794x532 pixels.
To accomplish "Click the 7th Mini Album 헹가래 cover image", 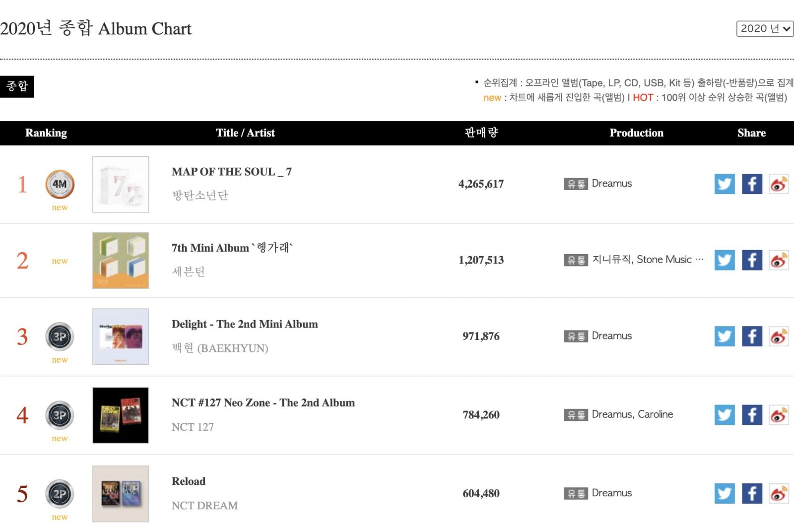I will coord(121,260).
